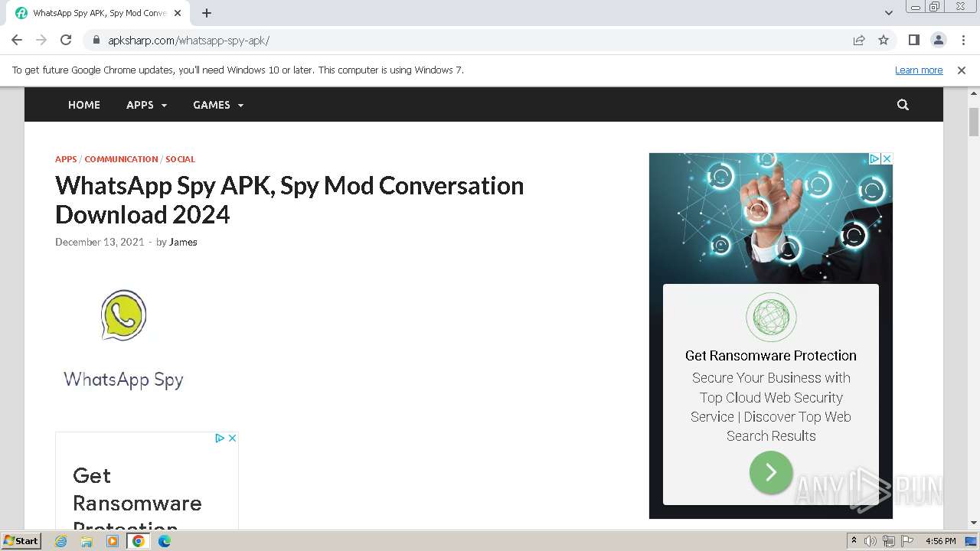Screen dimensions: 980x551
Task: Go back to the previous page
Action: [17, 40]
